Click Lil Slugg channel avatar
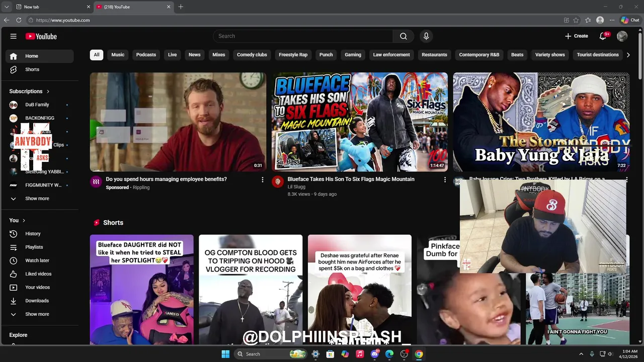This screenshot has width=644, height=362. pos(278,182)
